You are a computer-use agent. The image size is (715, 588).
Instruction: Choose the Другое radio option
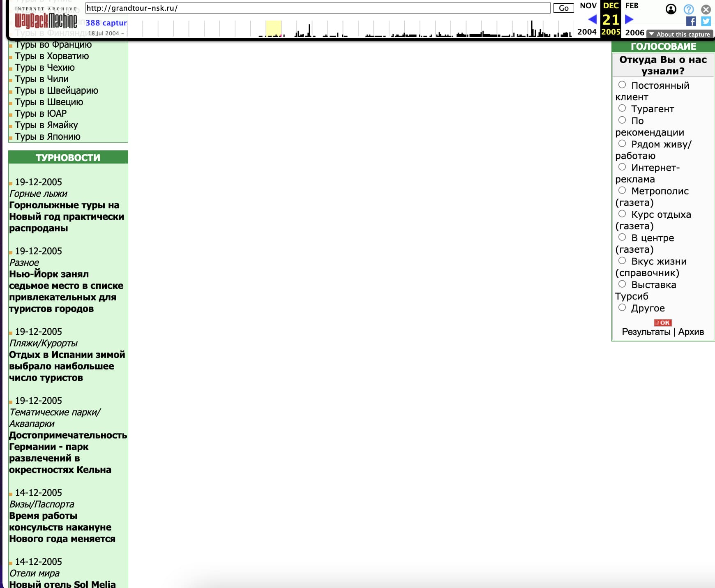tap(622, 307)
